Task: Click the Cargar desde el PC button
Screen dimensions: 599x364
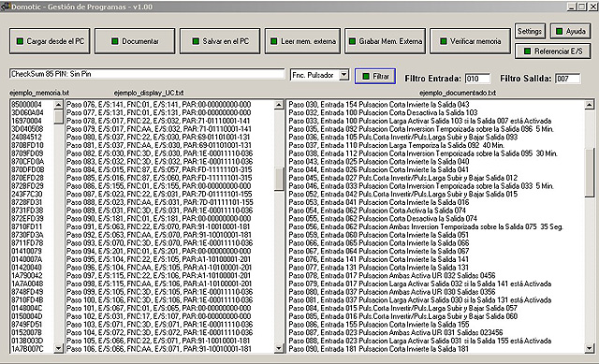Action: (50, 41)
